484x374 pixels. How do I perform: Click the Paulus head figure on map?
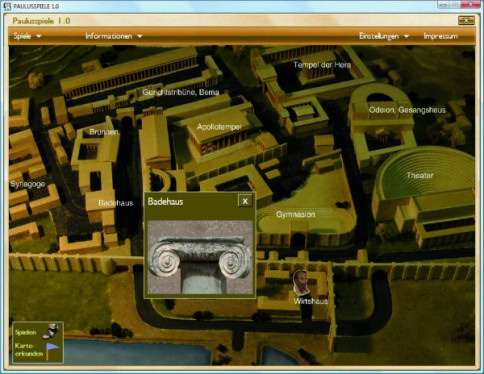301,283
